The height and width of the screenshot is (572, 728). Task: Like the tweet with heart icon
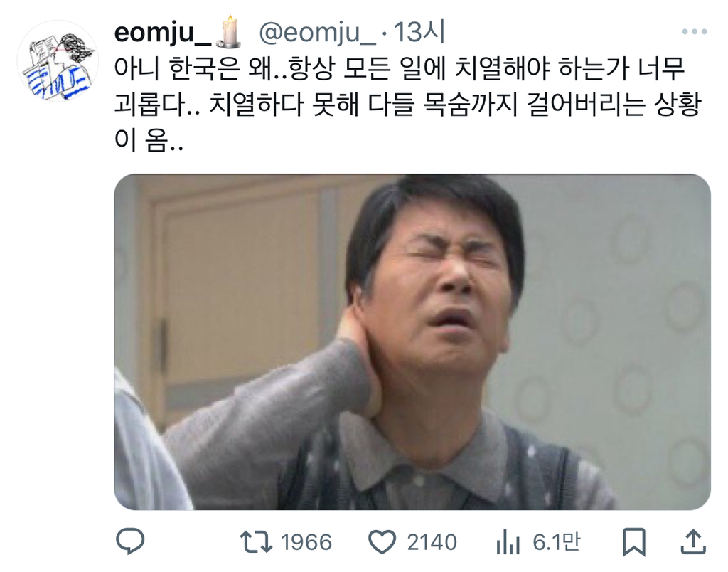click(x=382, y=542)
